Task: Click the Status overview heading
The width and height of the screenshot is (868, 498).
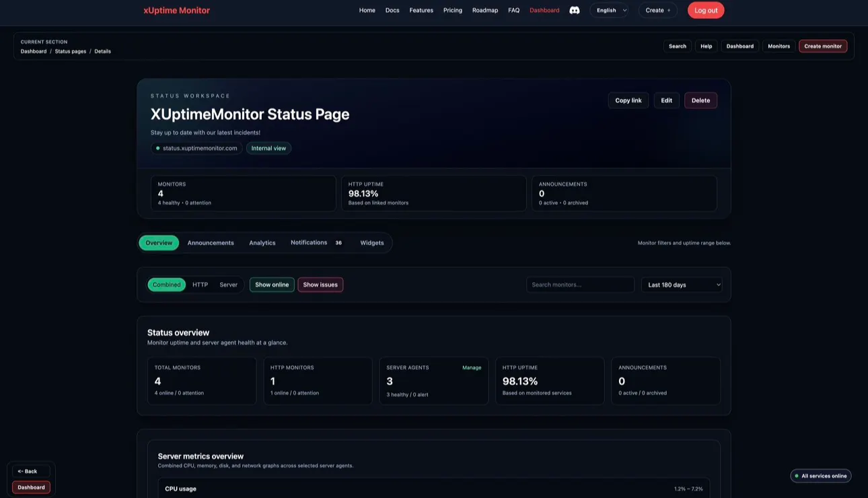Action: pyautogui.click(x=178, y=332)
